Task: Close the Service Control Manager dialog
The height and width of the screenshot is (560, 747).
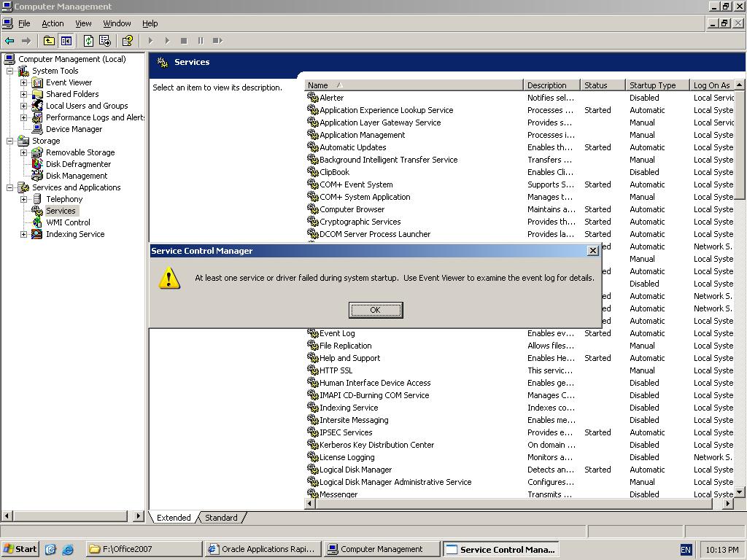Action: (x=592, y=251)
